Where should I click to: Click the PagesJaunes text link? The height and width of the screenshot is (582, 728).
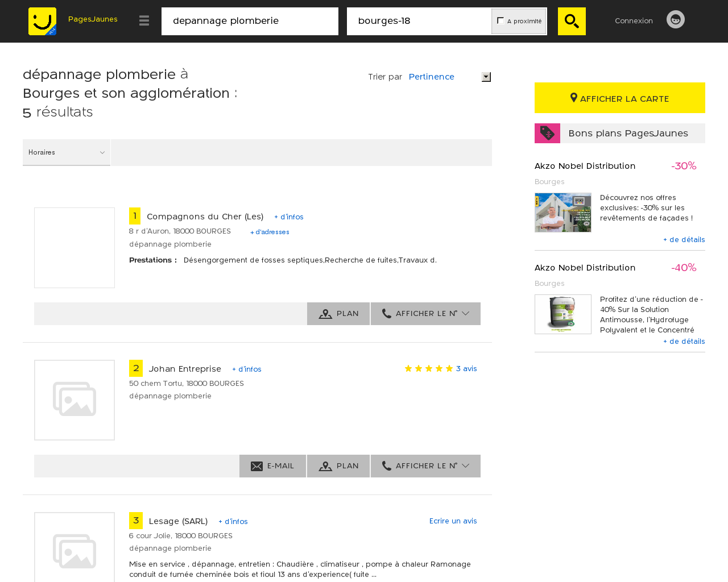tap(93, 19)
